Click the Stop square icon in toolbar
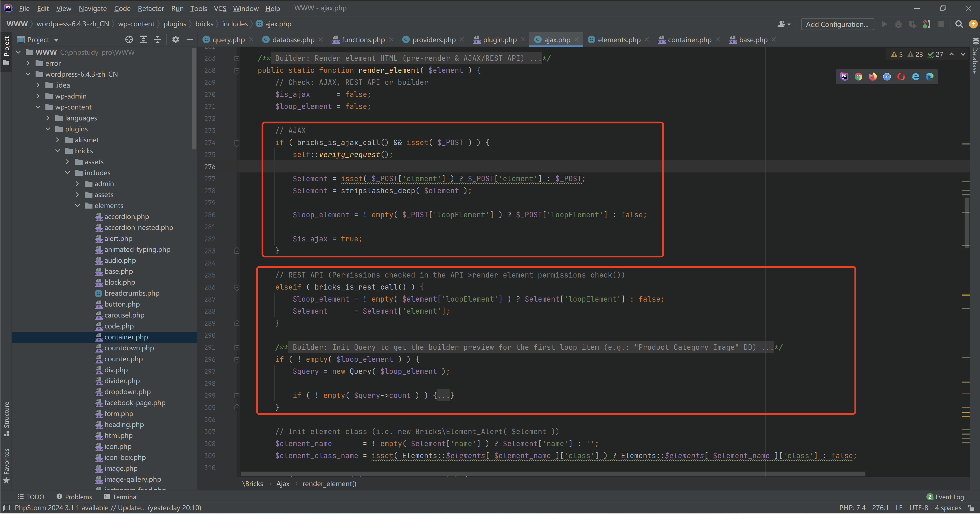Viewport: 980px width, 514px height. (x=941, y=24)
